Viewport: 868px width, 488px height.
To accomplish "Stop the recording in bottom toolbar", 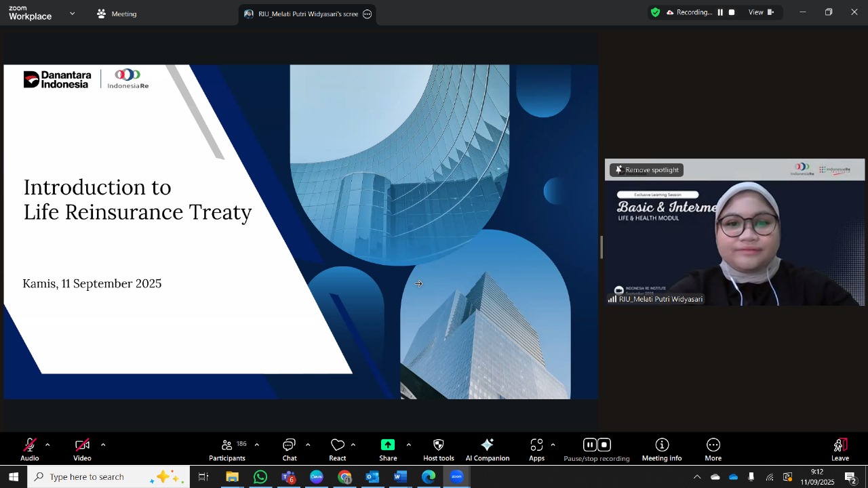I will (604, 445).
